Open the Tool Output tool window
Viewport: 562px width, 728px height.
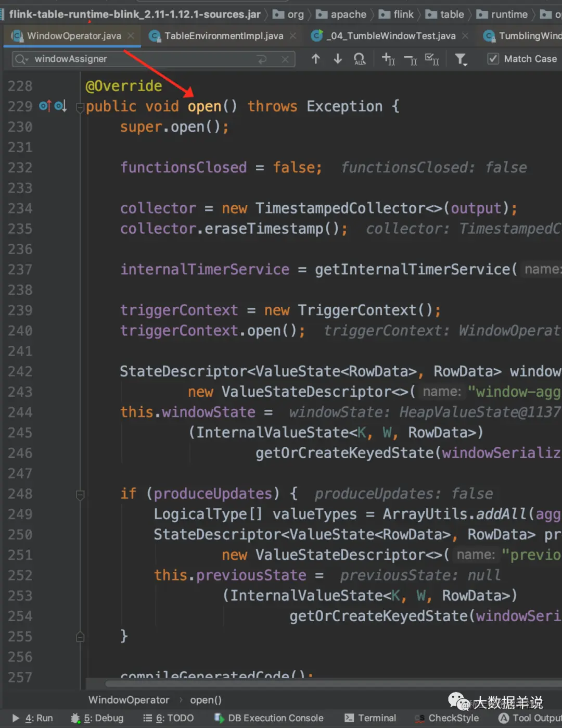pos(530,718)
